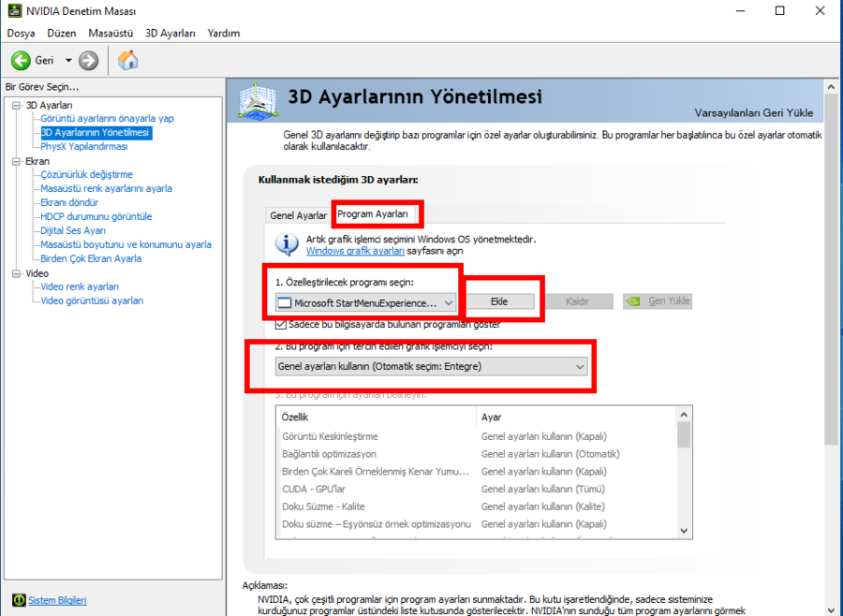Select the Bağlantılı optimizasyon row
The image size is (843, 616).
tap(477, 454)
